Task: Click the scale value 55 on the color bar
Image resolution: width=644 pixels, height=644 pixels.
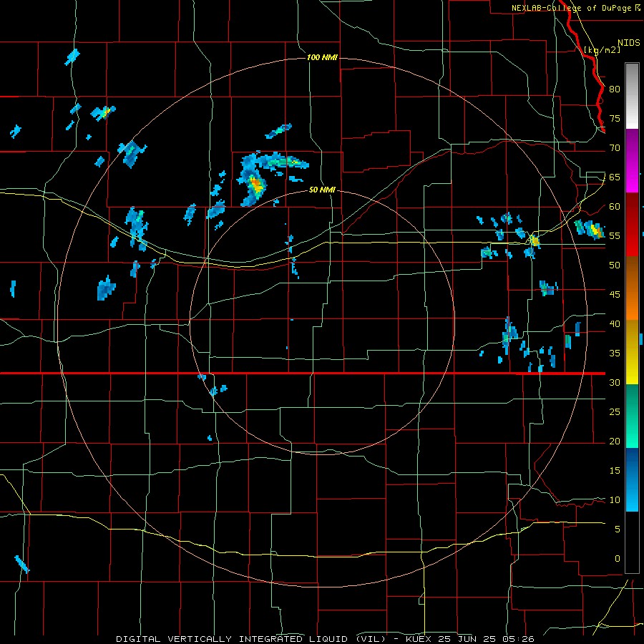Action: 615,236
